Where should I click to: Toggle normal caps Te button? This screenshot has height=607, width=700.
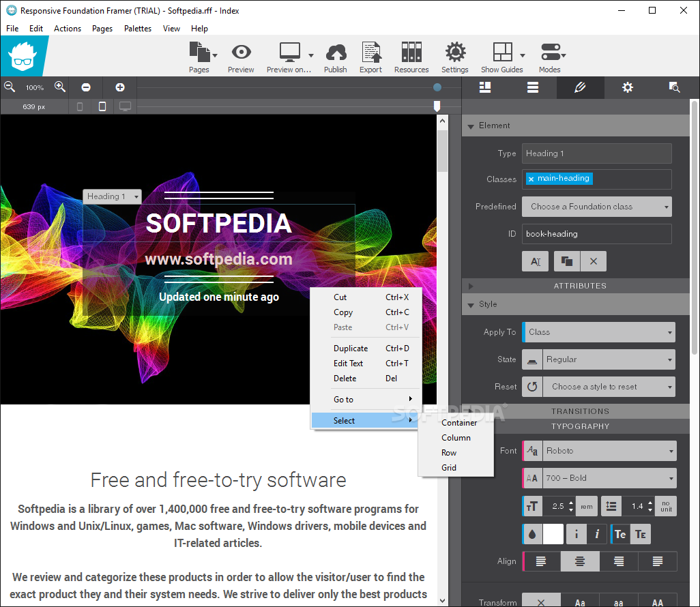point(620,534)
